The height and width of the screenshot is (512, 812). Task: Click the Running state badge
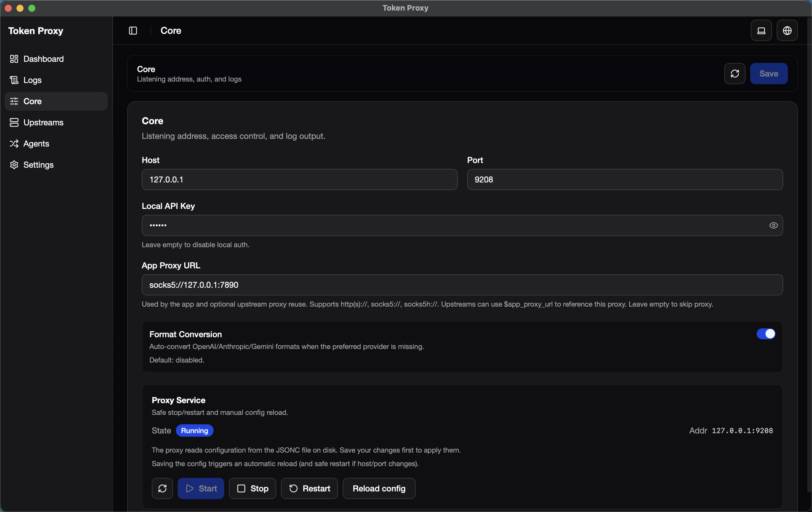point(194,430)
